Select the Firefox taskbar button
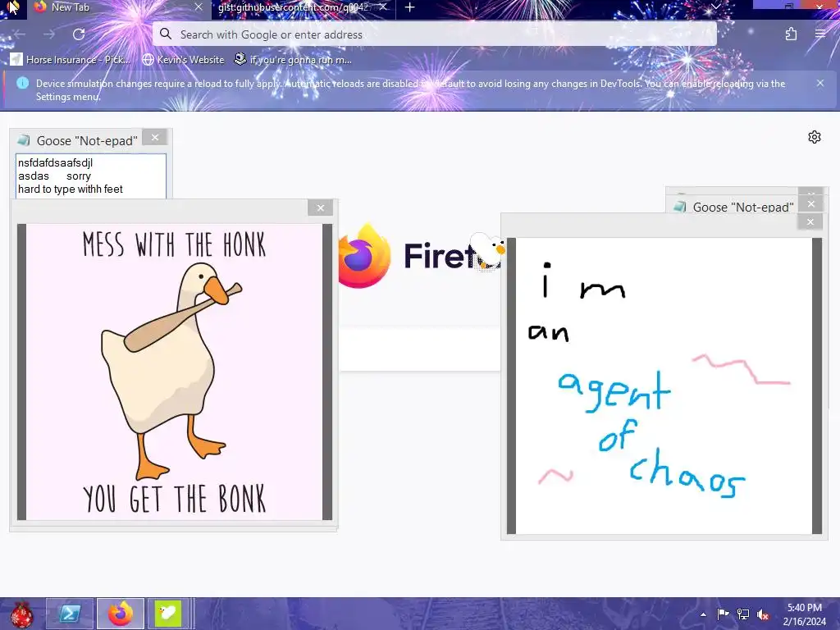Viewport: 840px width, 630px height. [x=121, y=614]
